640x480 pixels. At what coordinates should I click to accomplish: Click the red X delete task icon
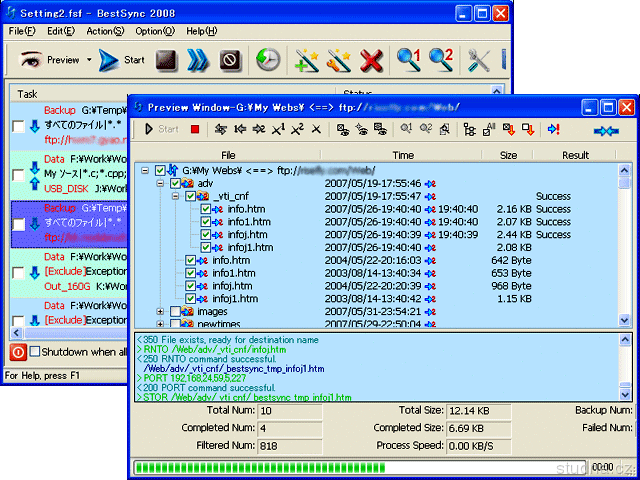pos(371,61)
